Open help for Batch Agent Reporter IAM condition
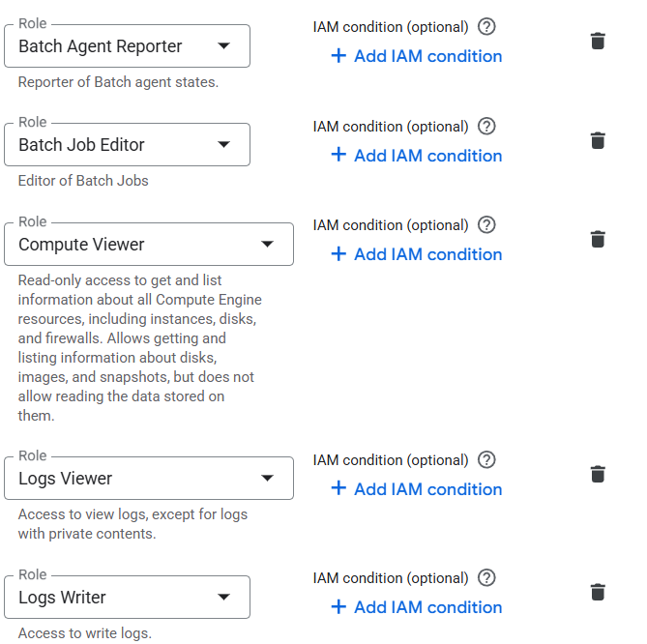The width and height of the screenshot is (647, 644). pyautogui.click(x=487, y=27)
